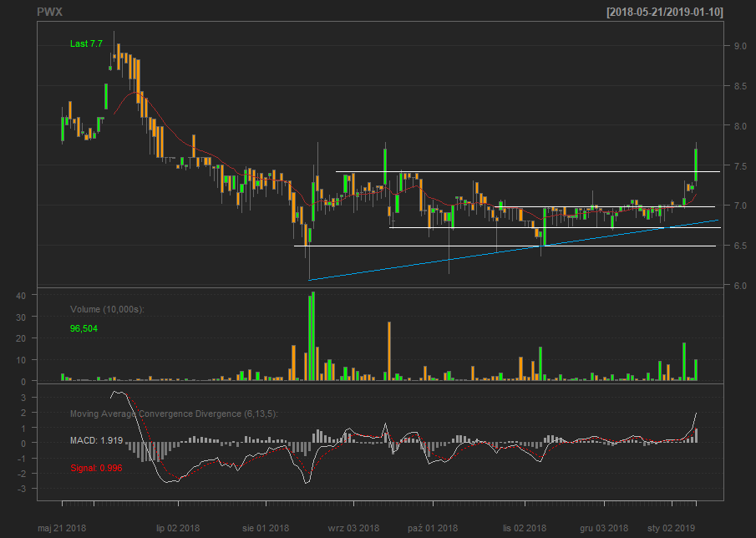The height and width of the screenshot is (538, 756).
Task: Click the white resistance line near 7.4
Action: pos(528,171)
